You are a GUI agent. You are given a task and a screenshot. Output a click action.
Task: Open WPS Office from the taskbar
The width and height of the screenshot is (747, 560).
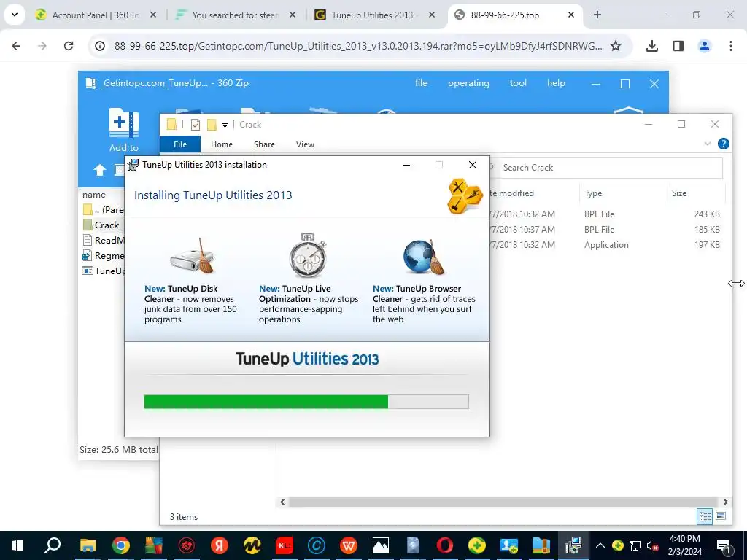click(x=349, y=545)
